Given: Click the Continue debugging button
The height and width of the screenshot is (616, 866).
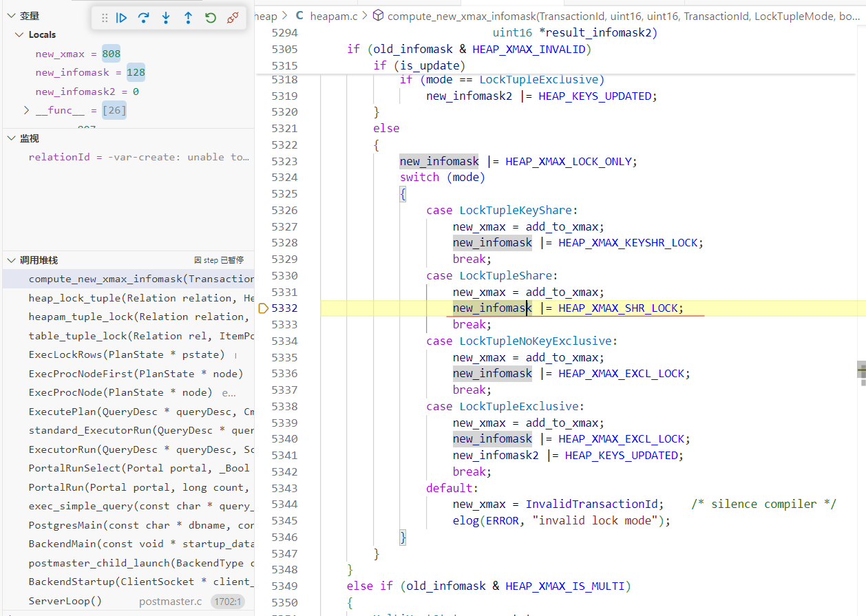Looking at the screenshot, I should point(122,19).
